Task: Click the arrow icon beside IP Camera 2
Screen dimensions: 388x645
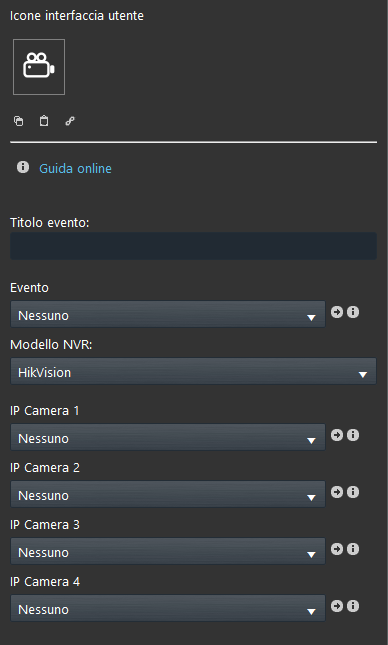Action: (x=337, y=492)
